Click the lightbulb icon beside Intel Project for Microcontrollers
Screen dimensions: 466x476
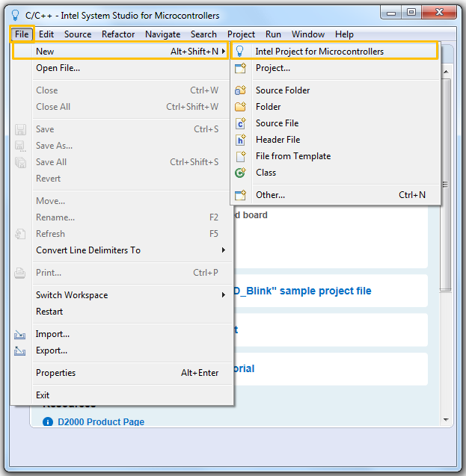(x=239, y=51)
